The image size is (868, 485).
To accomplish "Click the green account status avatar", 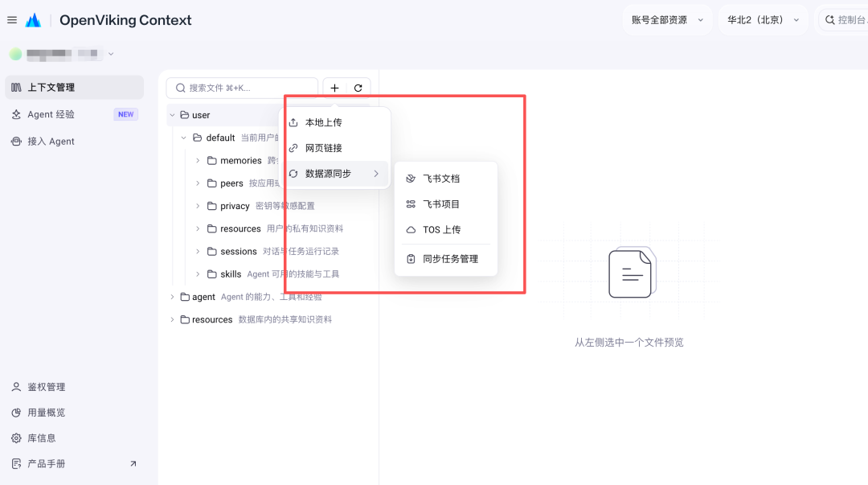I will point(15,54).
